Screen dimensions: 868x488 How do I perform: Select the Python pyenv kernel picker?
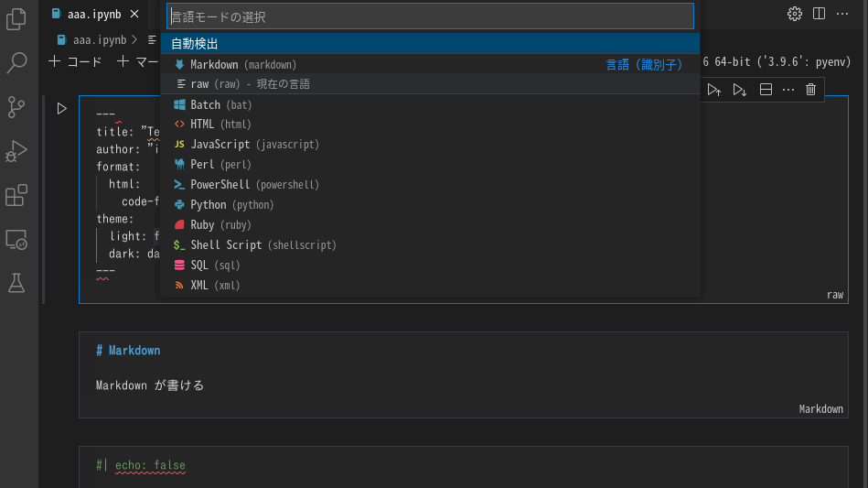pyautogui.click(x=777, y=61)
